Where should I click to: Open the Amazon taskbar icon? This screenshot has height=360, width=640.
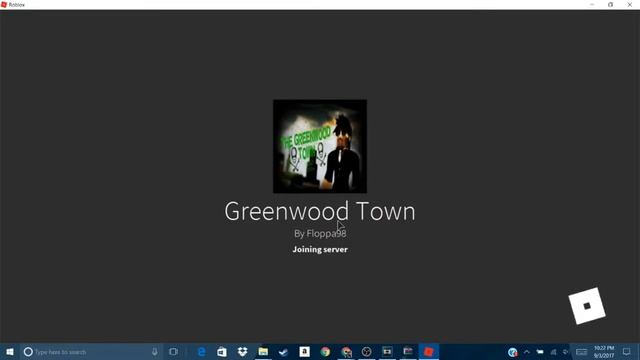pyautogui.click(x=304, y=351)
